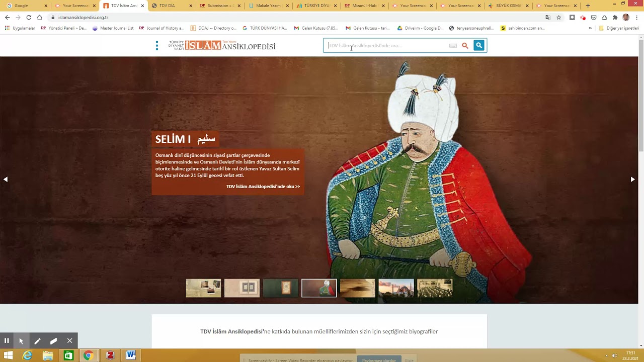Expand the bookmarks overflow chevron
Screen dimensions: 644x362
(x=590, y=28)
